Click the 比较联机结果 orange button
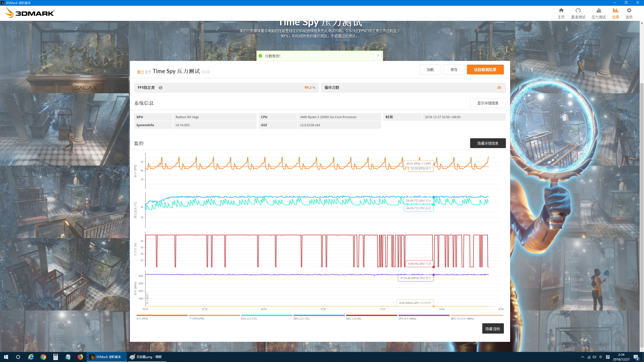644x362 pixels. click(485, 70)
